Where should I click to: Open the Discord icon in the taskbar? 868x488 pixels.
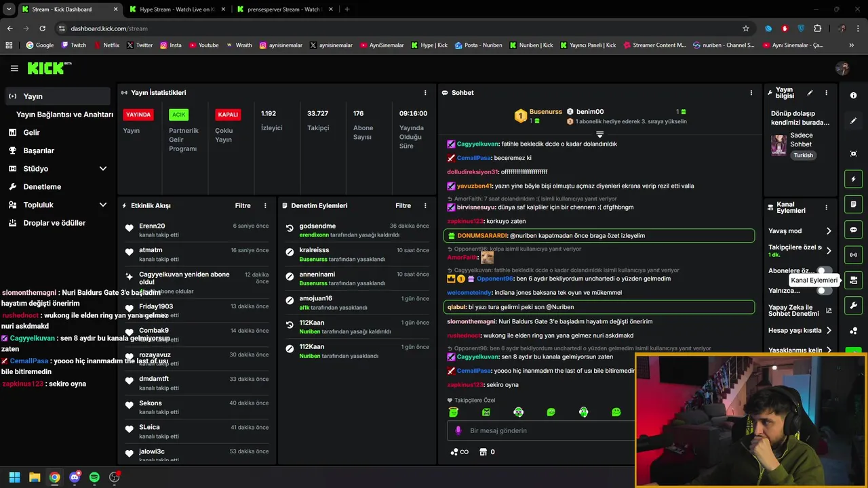pos(75,477)
